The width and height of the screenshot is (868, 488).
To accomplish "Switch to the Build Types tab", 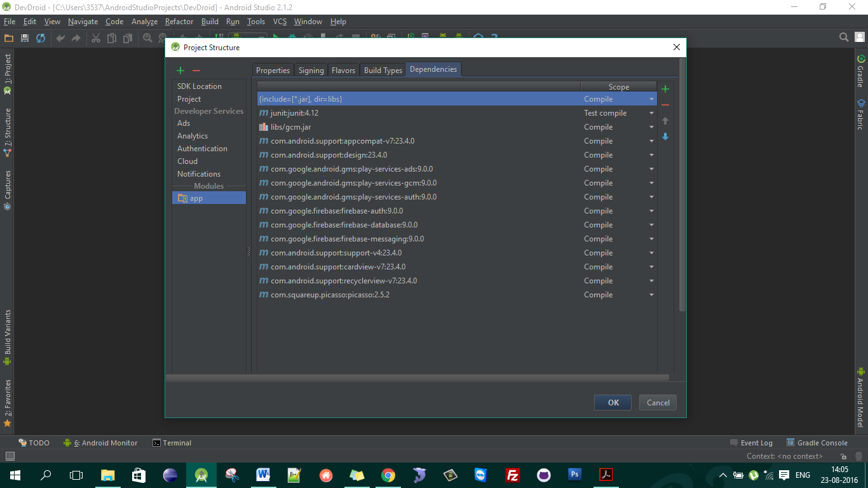I will 383,70.
